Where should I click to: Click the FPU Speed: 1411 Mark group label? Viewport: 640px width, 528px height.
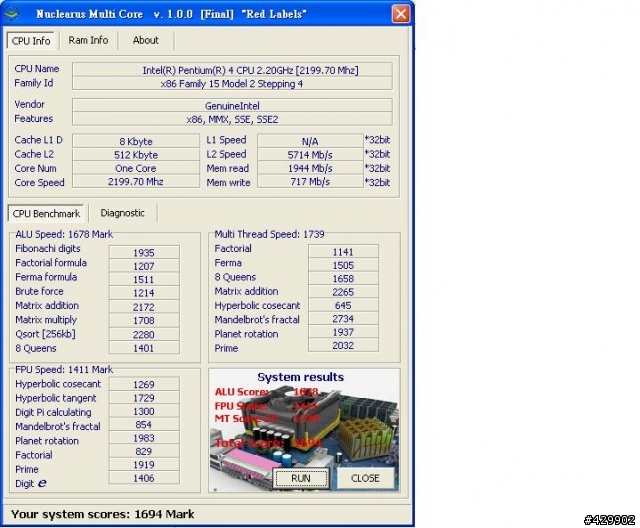(x=64, y=370)
